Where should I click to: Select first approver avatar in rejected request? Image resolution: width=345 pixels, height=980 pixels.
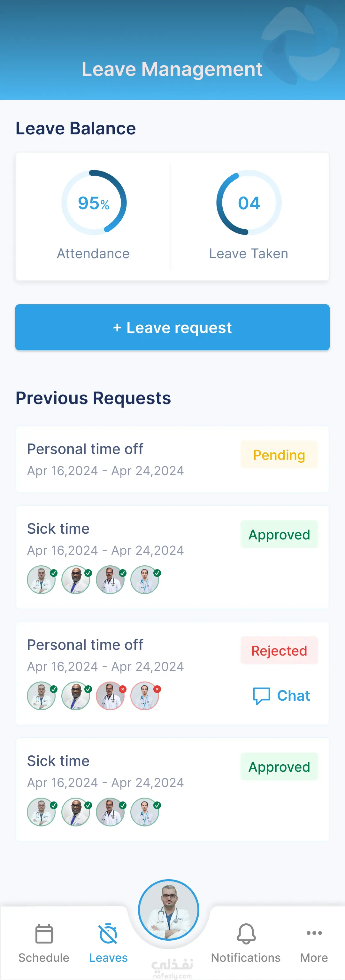click(41, 696)
